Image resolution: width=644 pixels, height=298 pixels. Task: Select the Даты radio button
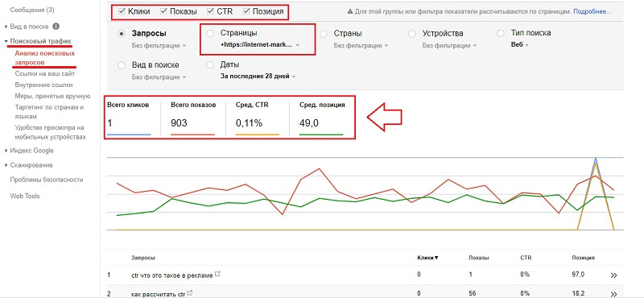pyautogui.click(x=210, y=65)
